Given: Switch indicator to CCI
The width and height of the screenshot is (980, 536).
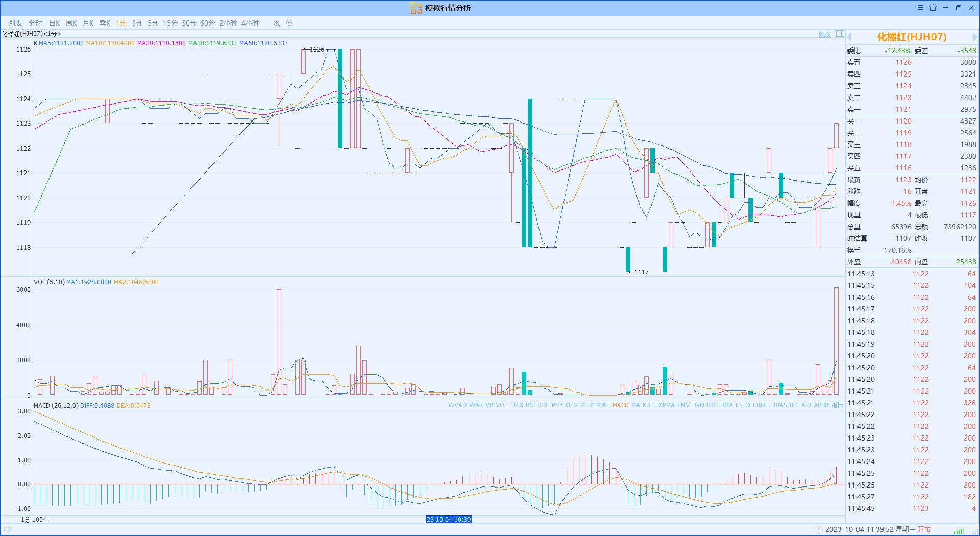Looking at the screenshot, I should pos(750,405).
